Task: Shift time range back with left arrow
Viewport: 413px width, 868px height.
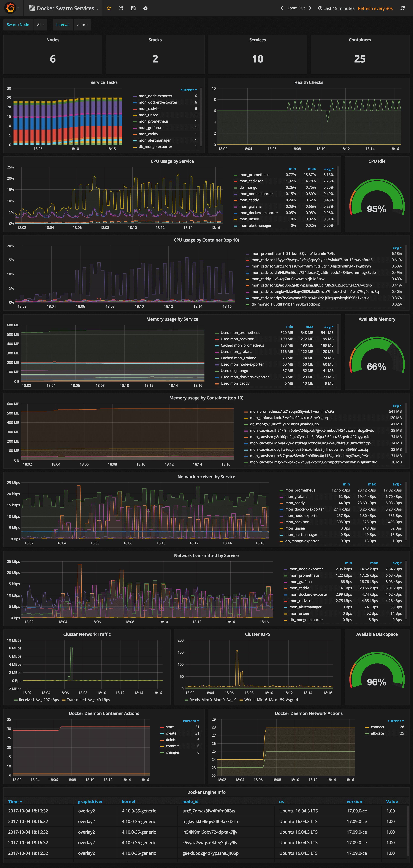Action: click(x=282, y=8)
